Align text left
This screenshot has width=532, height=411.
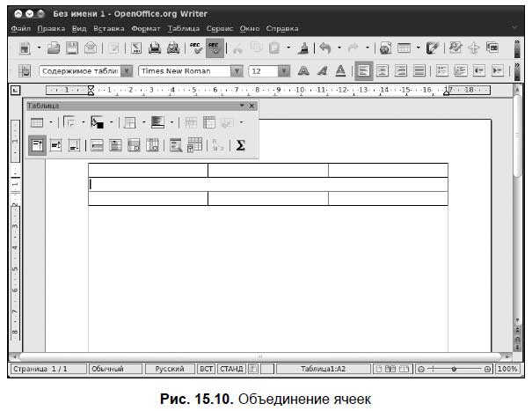(364, 71)
